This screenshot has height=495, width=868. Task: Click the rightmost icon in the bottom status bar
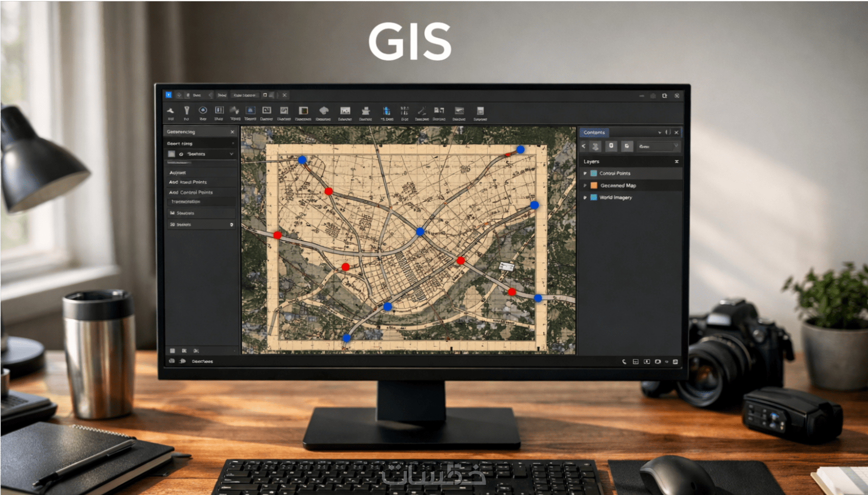point(676,361)
